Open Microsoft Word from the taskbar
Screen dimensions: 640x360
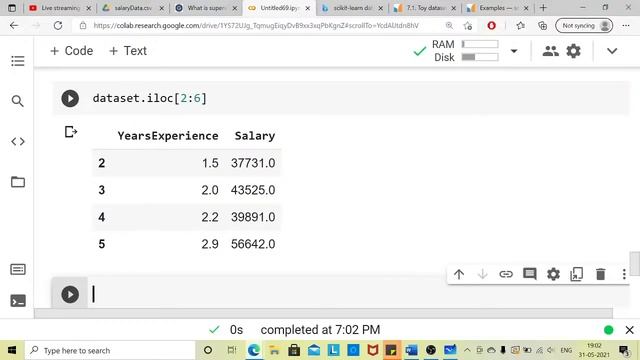tap(411, 350)
